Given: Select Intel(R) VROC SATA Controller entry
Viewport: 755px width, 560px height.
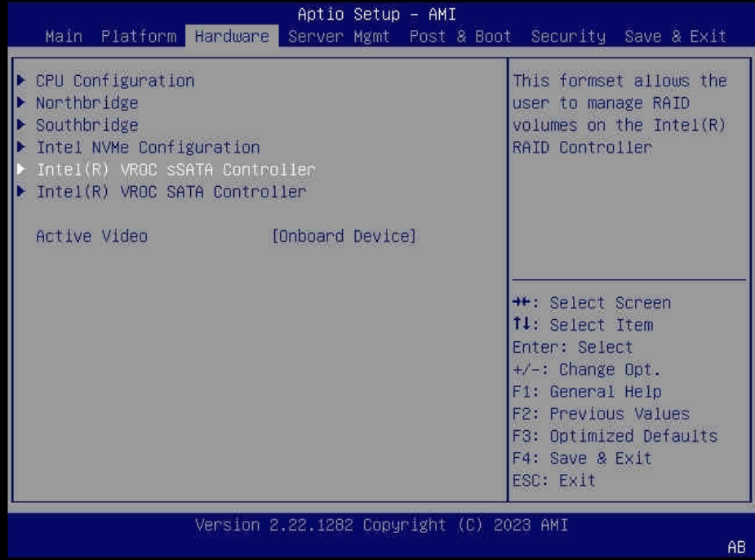Looking at the screenshot, I should click(171, 192).
